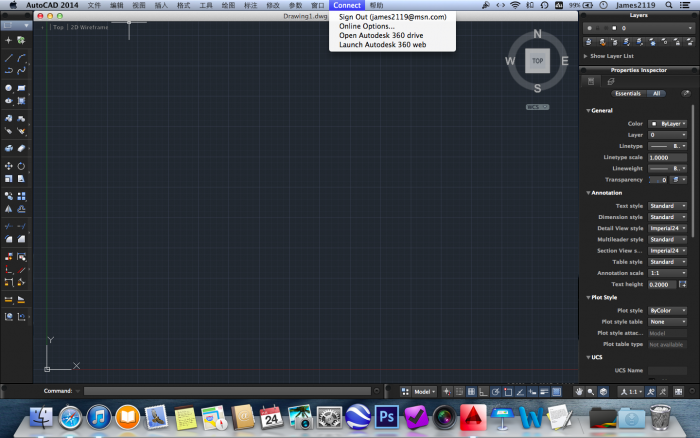The image size is (700, 438).
Task: Open Photoshop from the Dock
Action: 387,417
